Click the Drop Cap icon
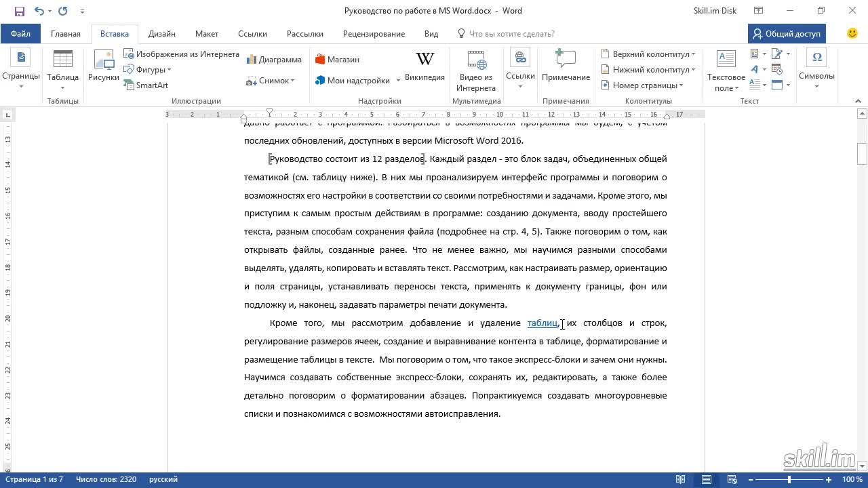 click(758, 85)
